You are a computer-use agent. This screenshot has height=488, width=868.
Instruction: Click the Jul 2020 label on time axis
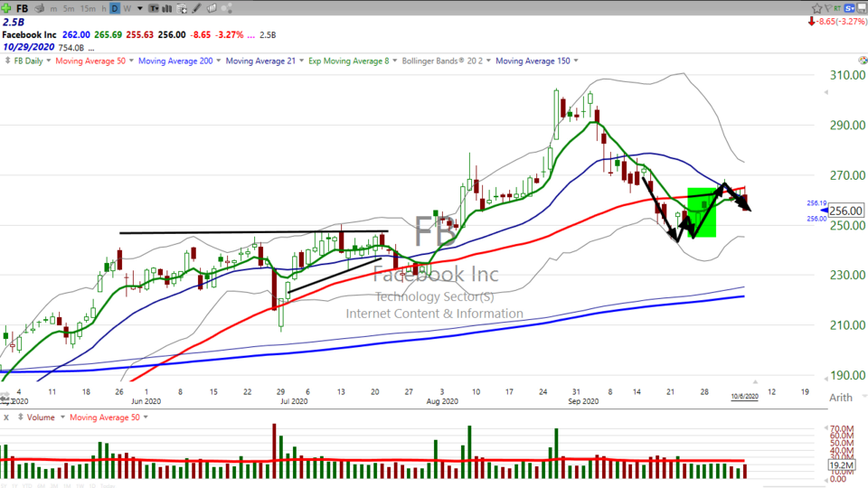294,401
